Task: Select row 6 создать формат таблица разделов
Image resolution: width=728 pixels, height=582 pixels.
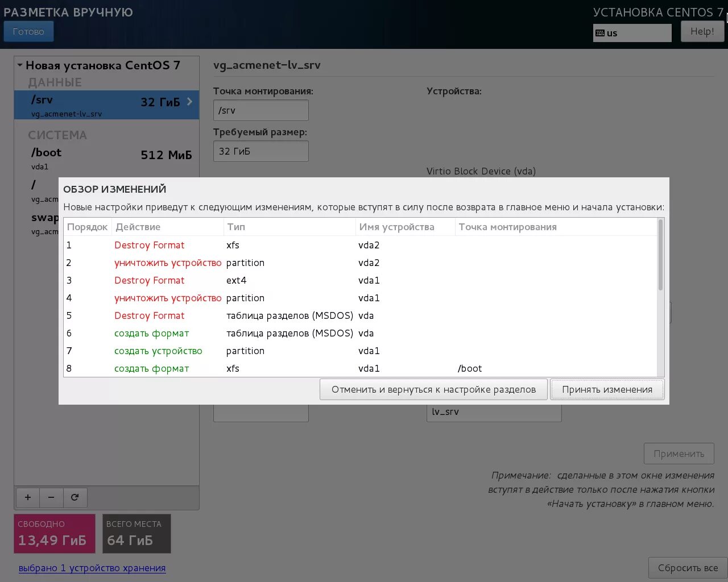Action: 360,333
